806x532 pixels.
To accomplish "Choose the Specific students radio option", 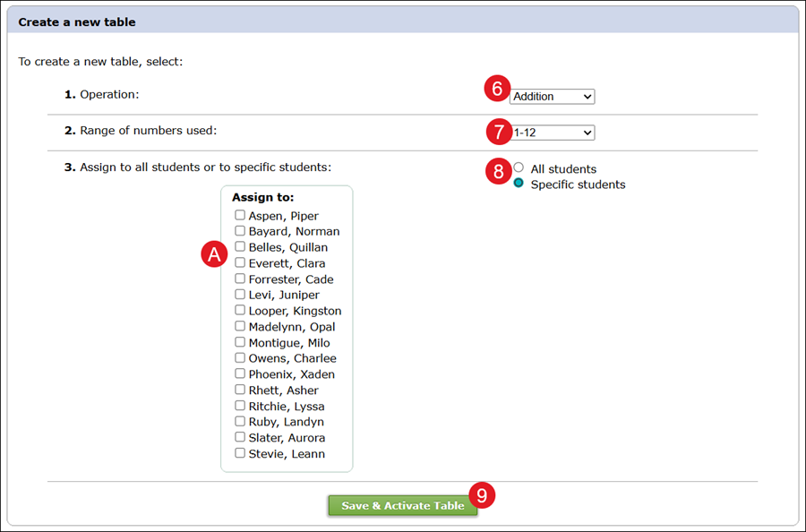I will (519, 183).
